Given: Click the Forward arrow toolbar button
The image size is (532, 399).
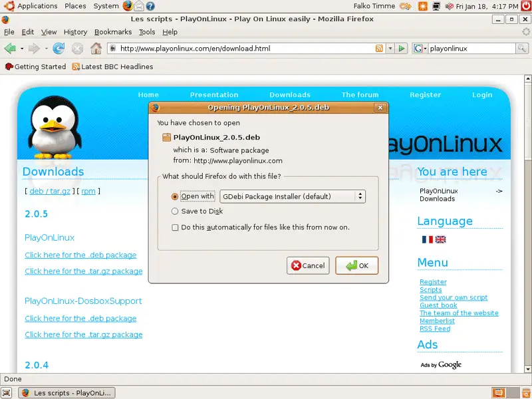Looking at the screenshot, I should pyautogui.click(x=34, y=49).
